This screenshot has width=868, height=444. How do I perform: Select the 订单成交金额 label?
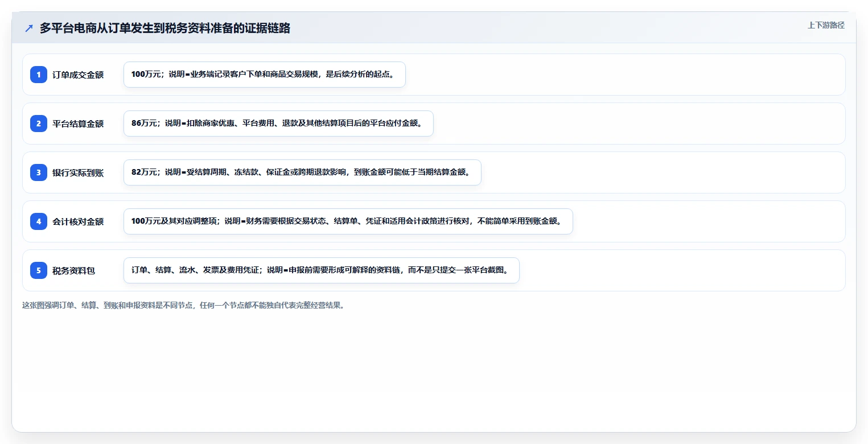point(78,75)
